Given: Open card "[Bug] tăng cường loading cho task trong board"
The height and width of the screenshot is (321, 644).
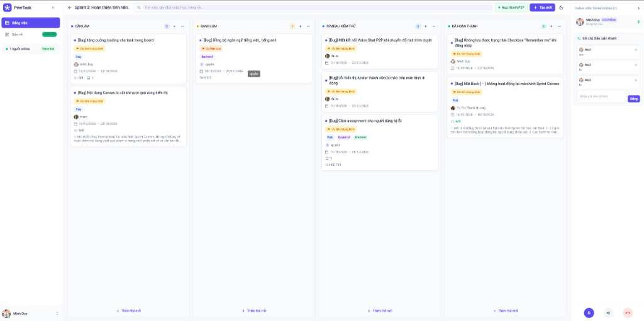Looking at the screenshot, I should 128,58.
